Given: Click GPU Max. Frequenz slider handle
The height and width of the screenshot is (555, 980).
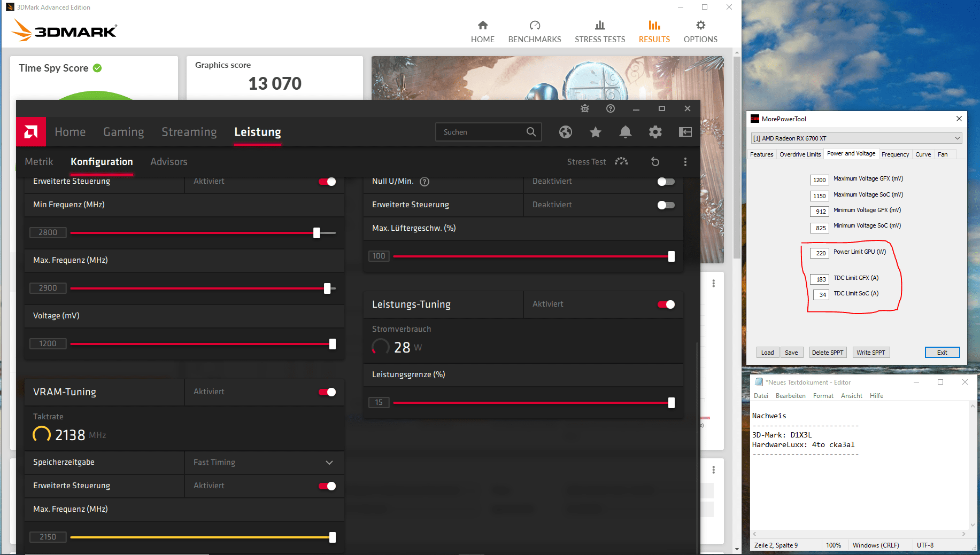Looking at the screenshot, I should [327, 288].
